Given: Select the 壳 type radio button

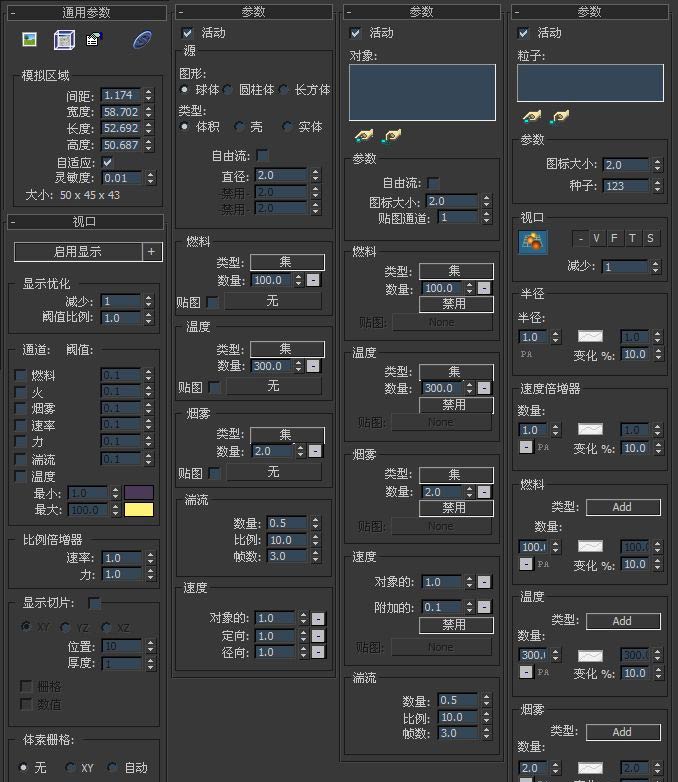Looking at the screenshot, I should [239, 127].
